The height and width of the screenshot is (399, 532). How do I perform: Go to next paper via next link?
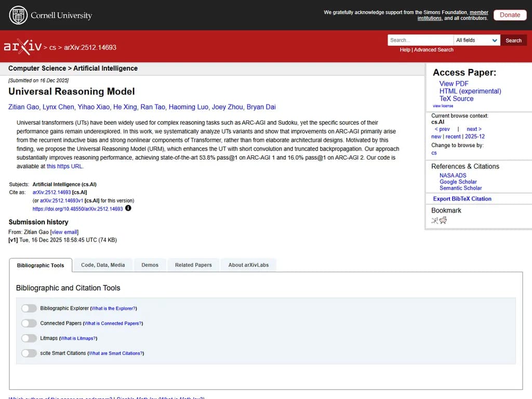click(x=473, y=129)
